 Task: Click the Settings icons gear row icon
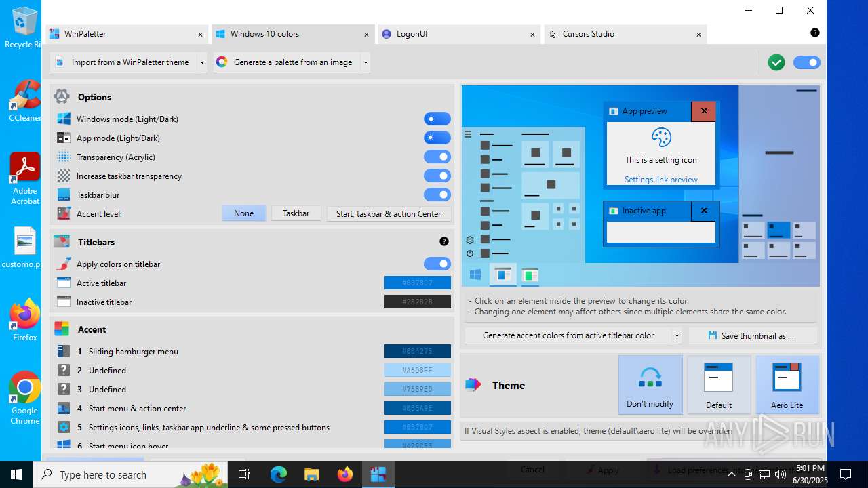pos(64,427)
